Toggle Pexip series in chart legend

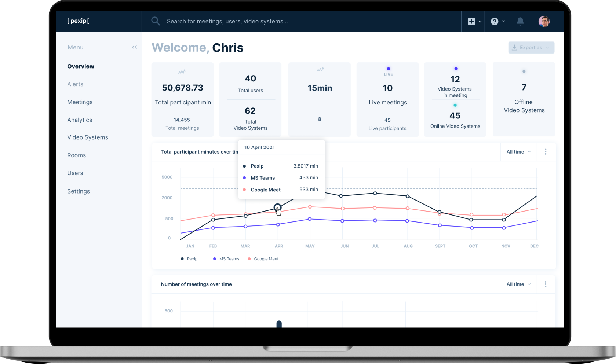(189, 259)
